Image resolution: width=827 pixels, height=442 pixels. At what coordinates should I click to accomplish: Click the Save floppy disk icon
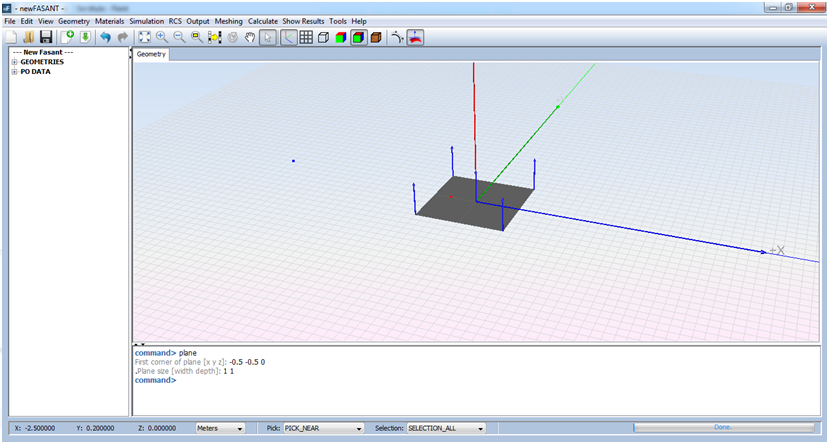coord(46,37)
